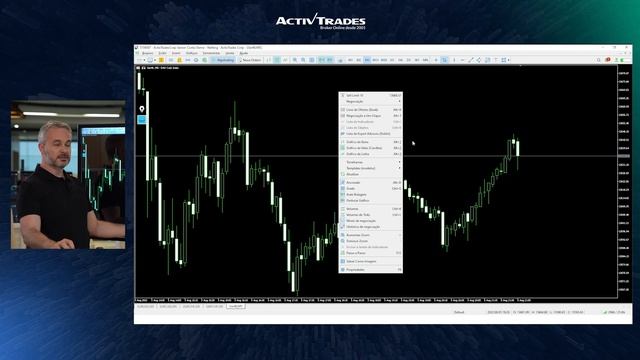Click the highlighted active timeframe button
Image resolution: width=640 pixels, height=360 pixels.
pyautogui.click(x=367, y=60)
